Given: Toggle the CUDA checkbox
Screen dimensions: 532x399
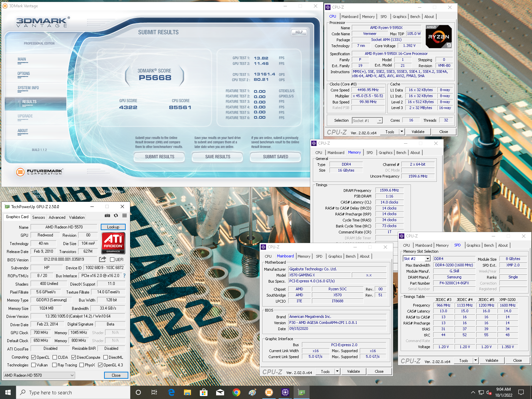Looking at the screenshot, I should pos(55,357).
